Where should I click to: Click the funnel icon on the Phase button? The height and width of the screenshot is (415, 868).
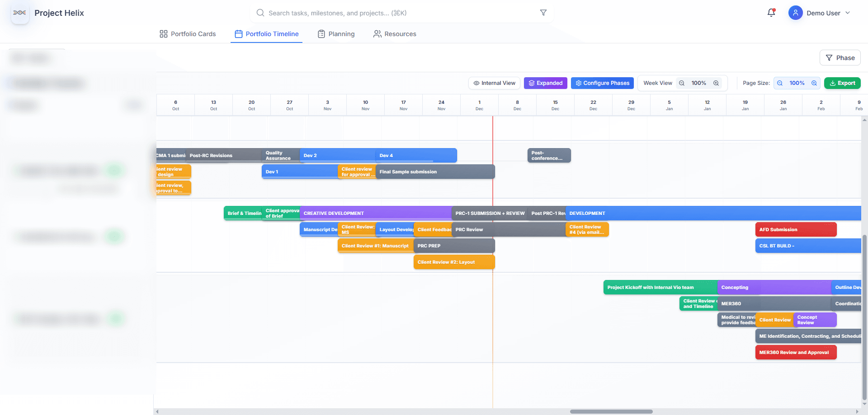click(829, 57)
